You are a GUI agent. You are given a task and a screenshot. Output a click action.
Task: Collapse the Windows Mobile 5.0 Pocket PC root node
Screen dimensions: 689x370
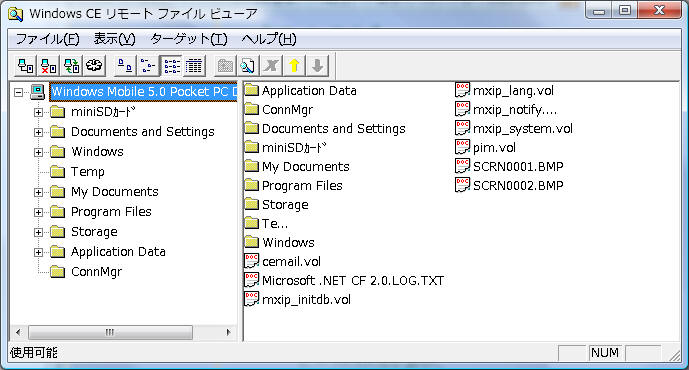tap(18, 92)
